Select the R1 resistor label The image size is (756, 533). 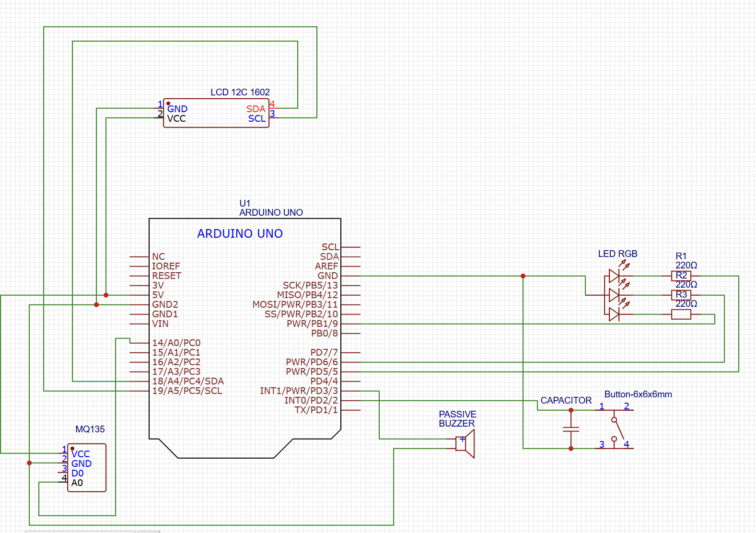pyautogui.click(x=681, y=256)
